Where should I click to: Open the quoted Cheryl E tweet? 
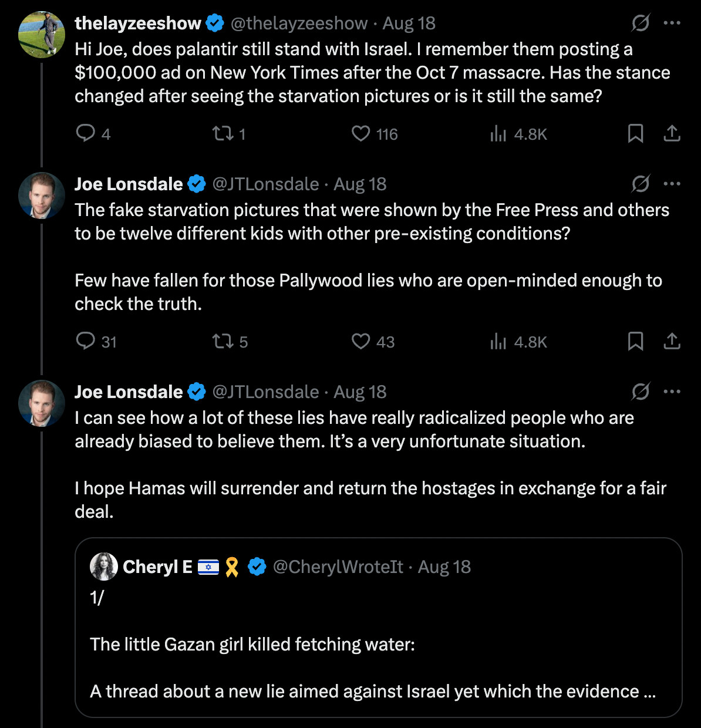click(379, 628)
